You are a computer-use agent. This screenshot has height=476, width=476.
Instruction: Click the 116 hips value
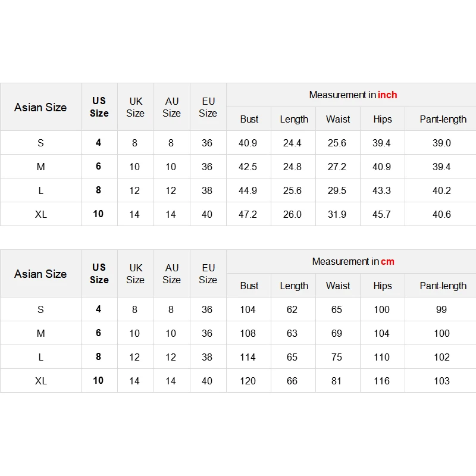coord(381,381)
